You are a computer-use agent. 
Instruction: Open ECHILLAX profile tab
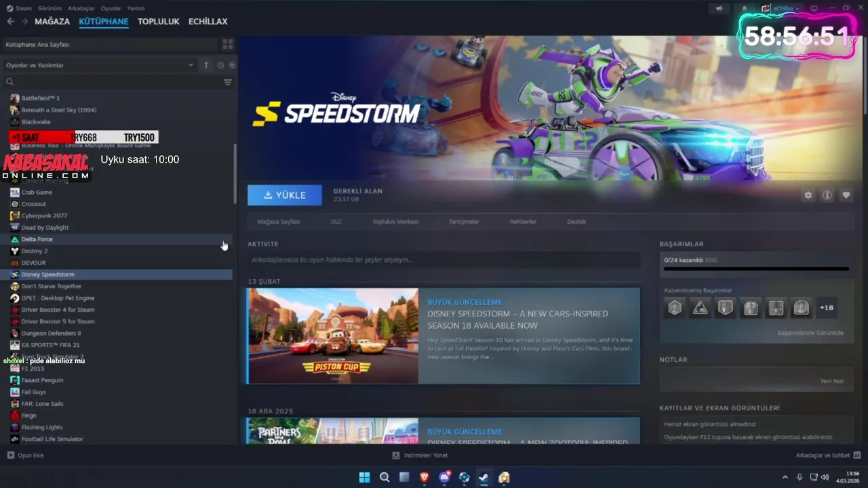coord(208,22)
